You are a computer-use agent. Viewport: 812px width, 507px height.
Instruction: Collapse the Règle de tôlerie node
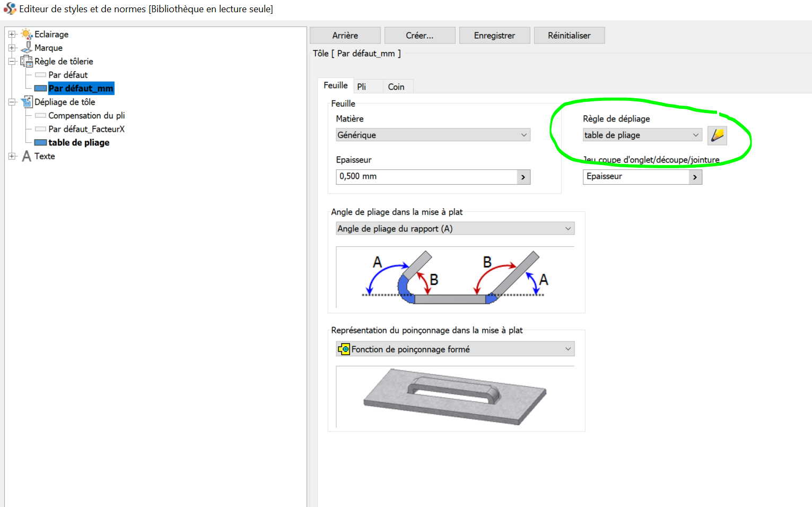click(12, 61)
